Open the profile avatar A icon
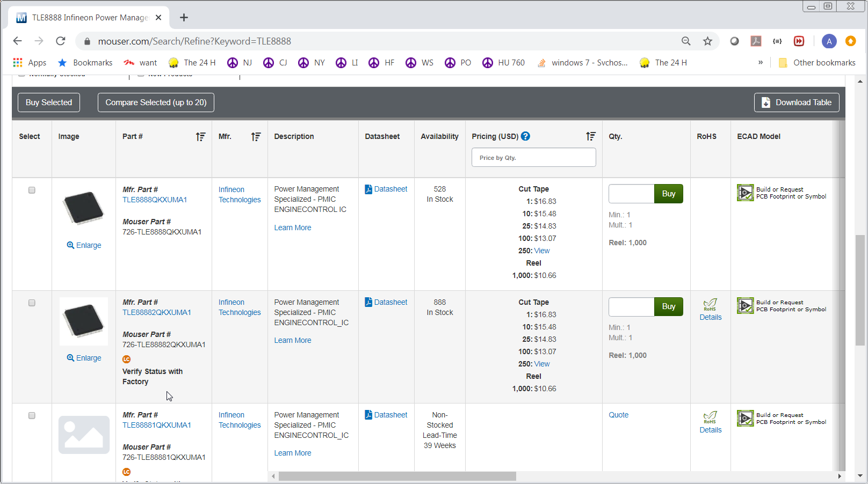 click(829, 41)
